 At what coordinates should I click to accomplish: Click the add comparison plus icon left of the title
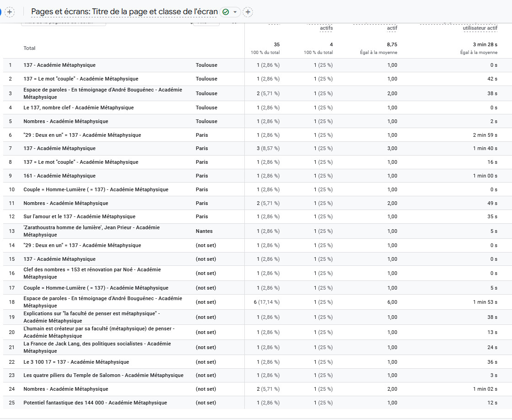pos(10,12)
